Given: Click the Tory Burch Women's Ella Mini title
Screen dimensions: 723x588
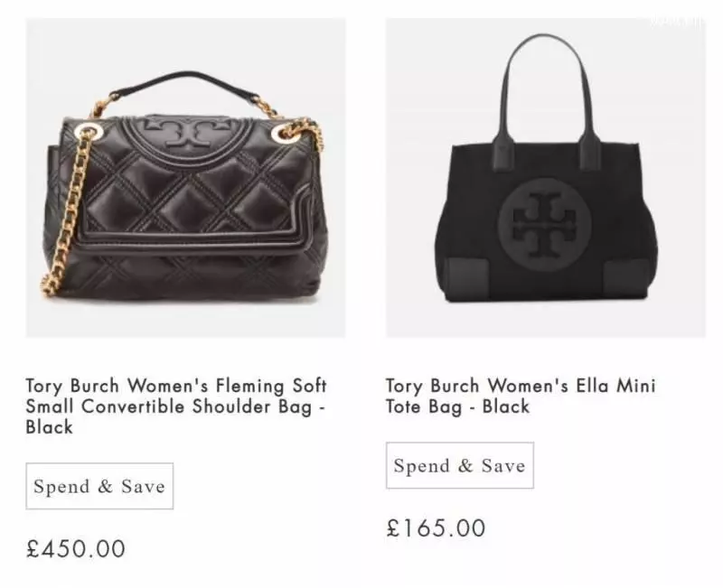Looking at the screenshot, I should tap(521, 386).
